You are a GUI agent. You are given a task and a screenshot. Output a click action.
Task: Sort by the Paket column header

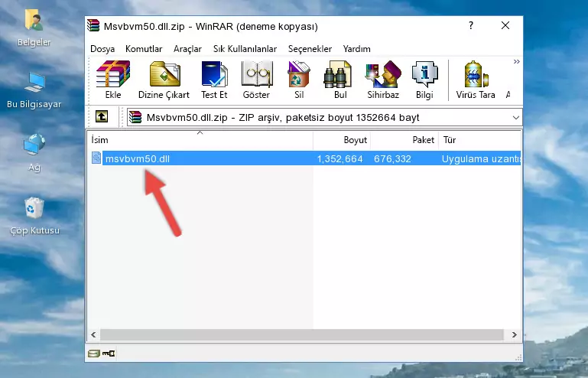pyautogui.click(x=404, y=140)
